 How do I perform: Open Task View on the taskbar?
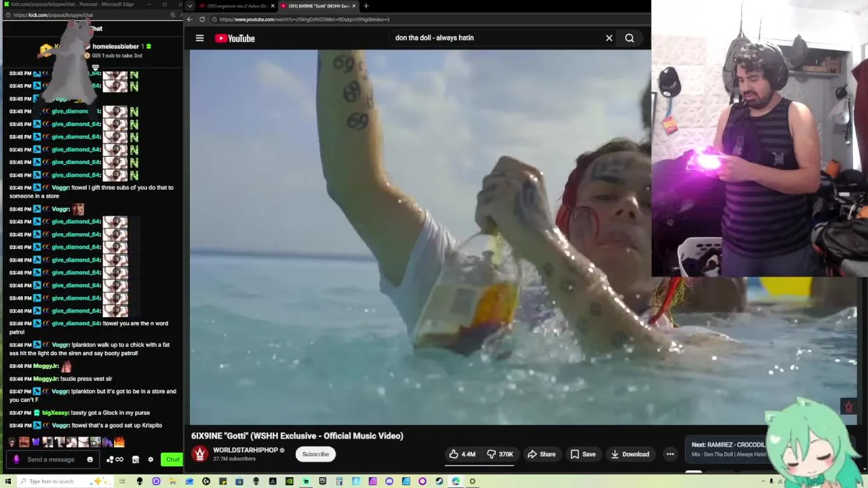click(x=122, y=481)
